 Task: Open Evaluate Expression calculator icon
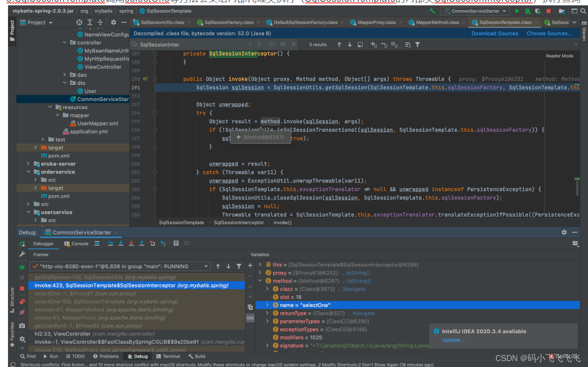click(176, 243)
